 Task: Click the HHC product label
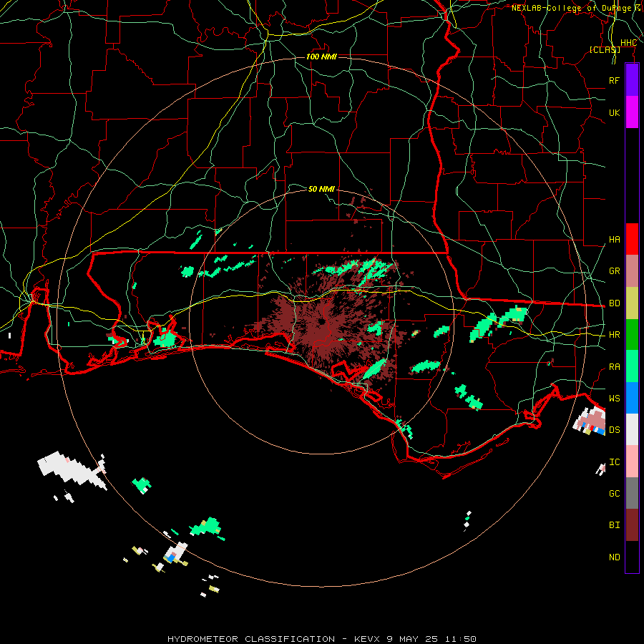[628, 43]
